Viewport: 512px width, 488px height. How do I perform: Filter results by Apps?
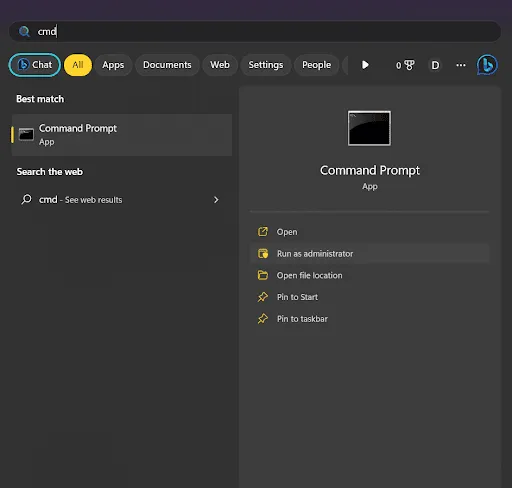(x=113, y=65)
